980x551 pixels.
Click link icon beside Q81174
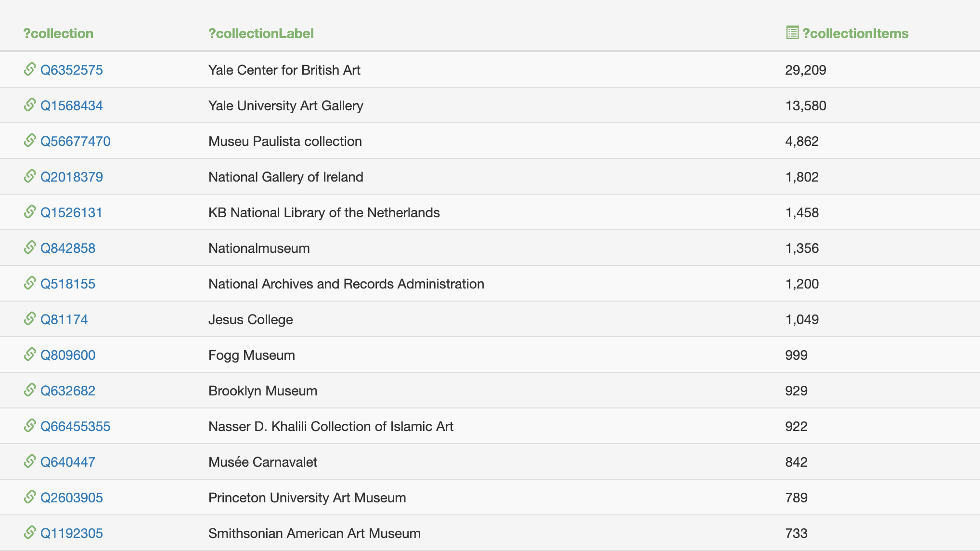30,319
